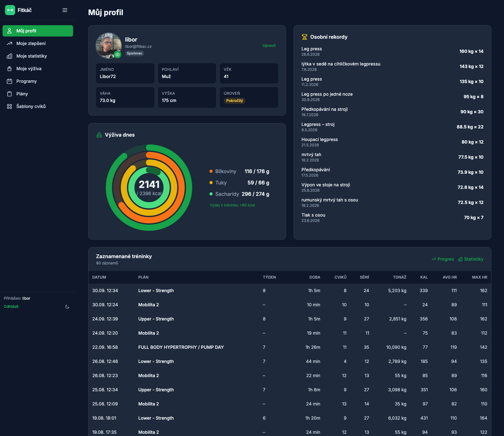Click the 'mrtvý tah' record row

tap(392, 157)
